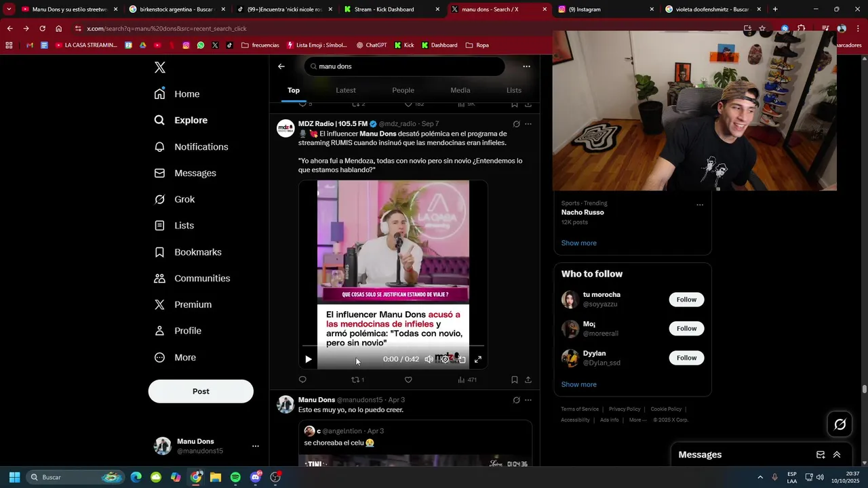Viewport: 868px width, 488px height.
Task: Open the video settings gear
Action: click(445, 359)
